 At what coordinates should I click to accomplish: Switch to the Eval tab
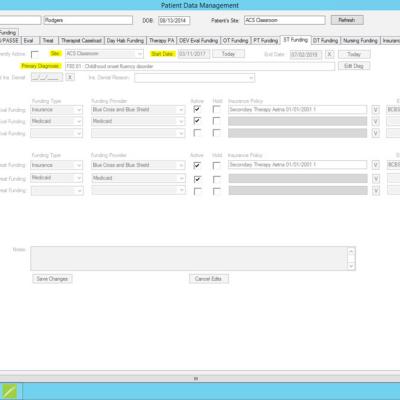[x=29, y=40]
